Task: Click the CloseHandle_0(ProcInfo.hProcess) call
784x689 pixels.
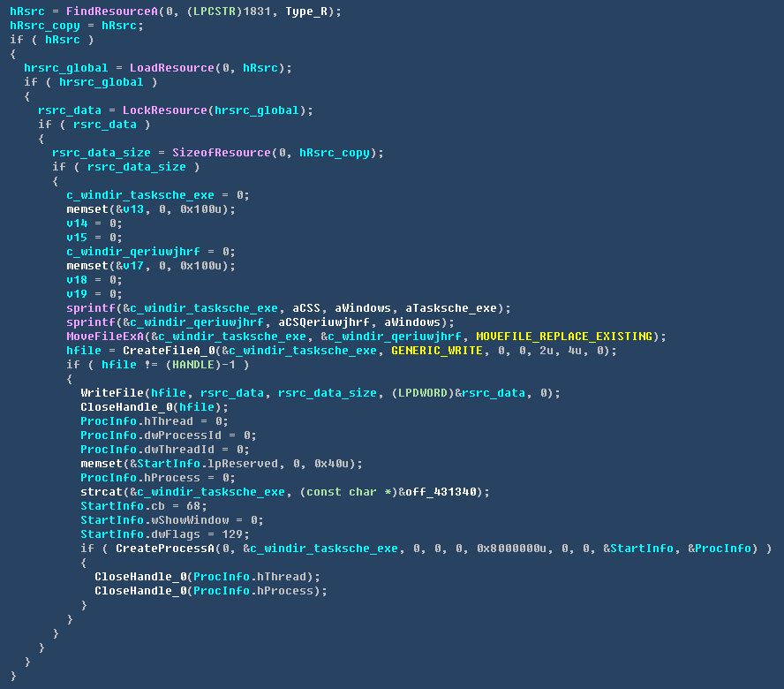Action: 211,590
